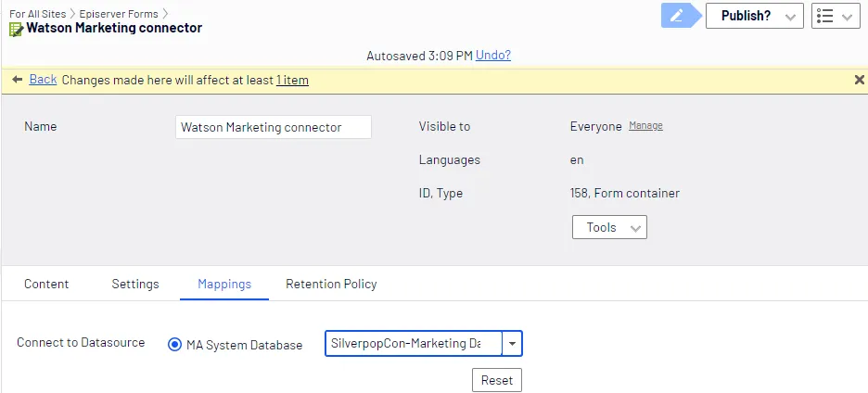This screenshot has height=393, width=868.
Task: Click the '158, Form container' value
Action: [625, 193]
